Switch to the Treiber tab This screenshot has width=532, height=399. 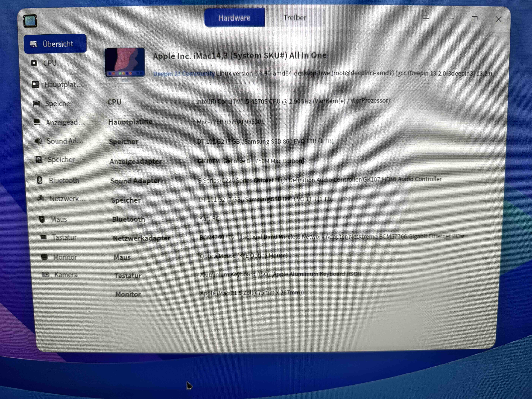tap(295, 18)
